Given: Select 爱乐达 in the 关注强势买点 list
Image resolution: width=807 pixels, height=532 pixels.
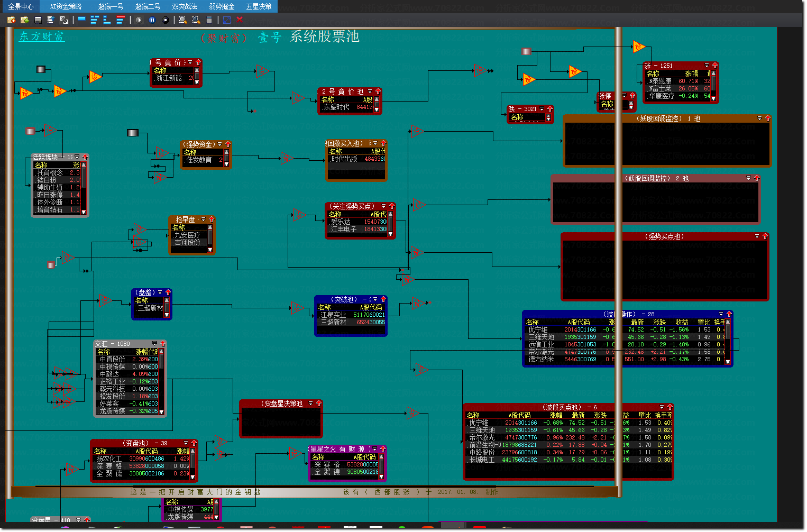Looking at the screenshot, I should (x=341, y=222).
